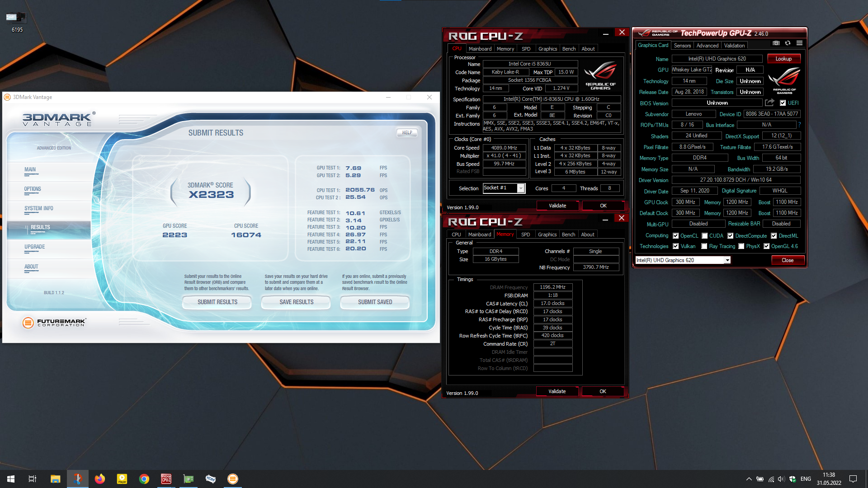Viewport: 868px width, 488px height.
Task: Open Graphics tab in CPU-Z memory window
Action: tap(547, 235)
